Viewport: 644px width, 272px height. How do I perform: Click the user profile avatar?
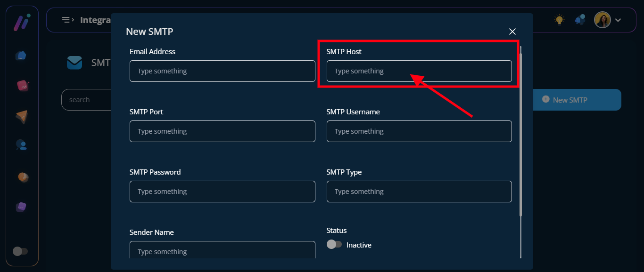click(602, 20)
